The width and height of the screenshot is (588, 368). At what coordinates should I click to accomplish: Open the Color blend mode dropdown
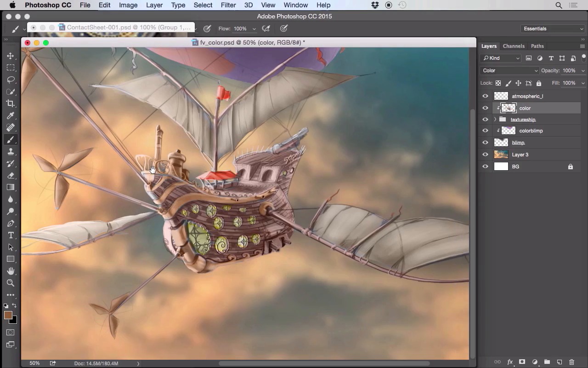click(x=509, y=70)
